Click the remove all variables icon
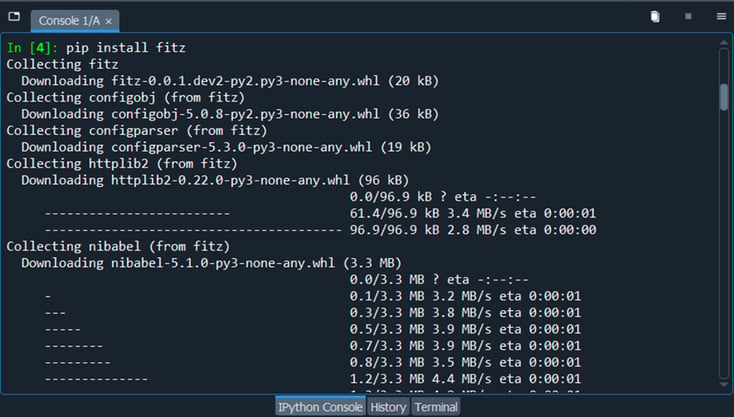 pyautogui.click(x=655, y=16)
